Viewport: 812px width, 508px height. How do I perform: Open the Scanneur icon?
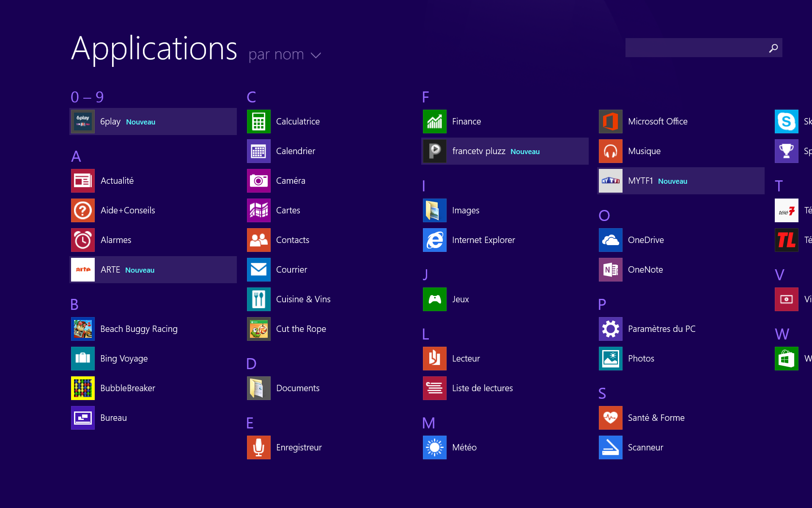coord(611,447)
